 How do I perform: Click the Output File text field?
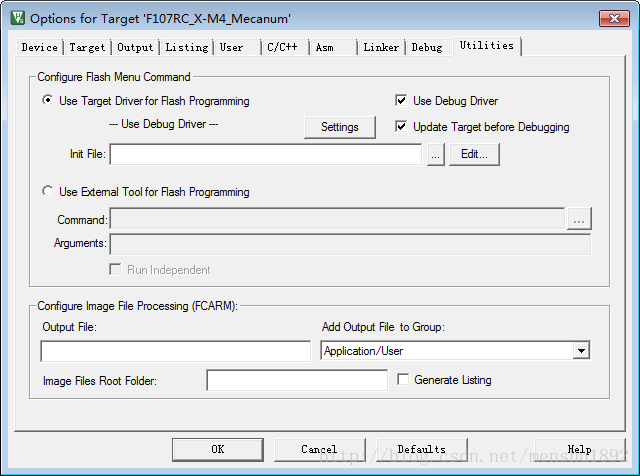pyautogui.click(x=176, y=351)
